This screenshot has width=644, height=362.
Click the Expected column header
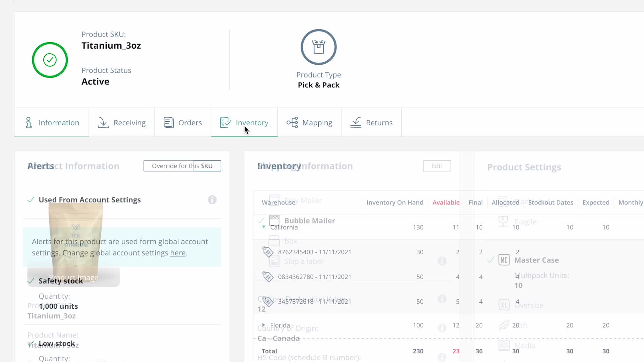pyautogui.click(x=596, y=202)
